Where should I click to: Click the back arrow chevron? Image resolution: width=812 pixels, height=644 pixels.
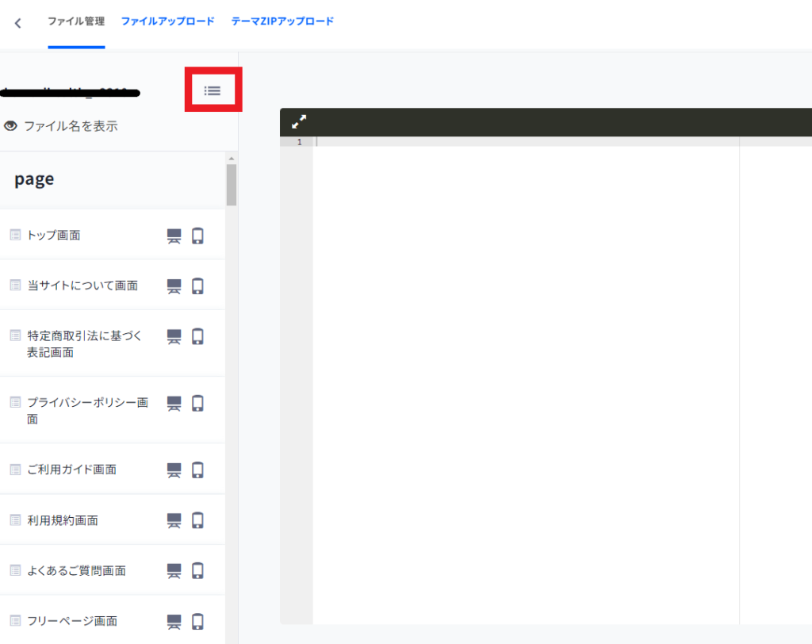point(18,23)
